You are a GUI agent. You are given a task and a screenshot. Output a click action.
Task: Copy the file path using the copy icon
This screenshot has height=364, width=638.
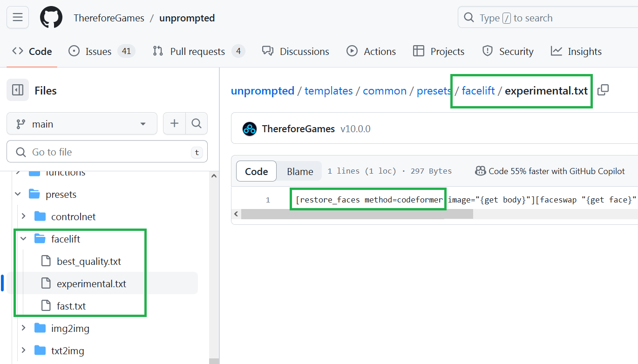click(603, 90)
